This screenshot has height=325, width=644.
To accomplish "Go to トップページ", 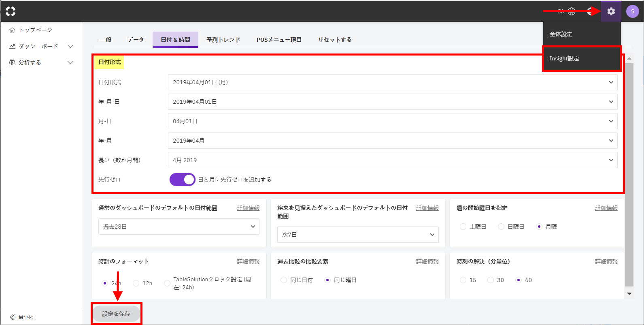I will coord(36,30).
